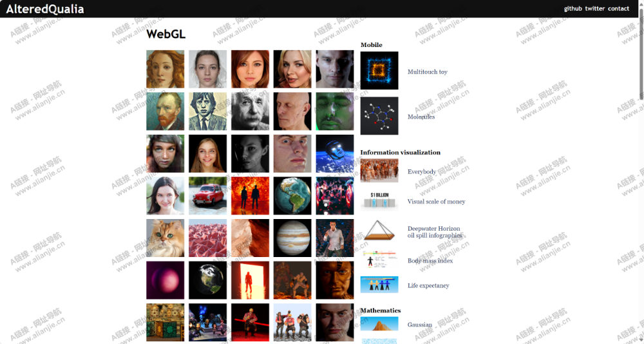This screenshot has height=344, width=644.
Task: Open the $1 Billion money thumbnail
Action: (379, 200)
